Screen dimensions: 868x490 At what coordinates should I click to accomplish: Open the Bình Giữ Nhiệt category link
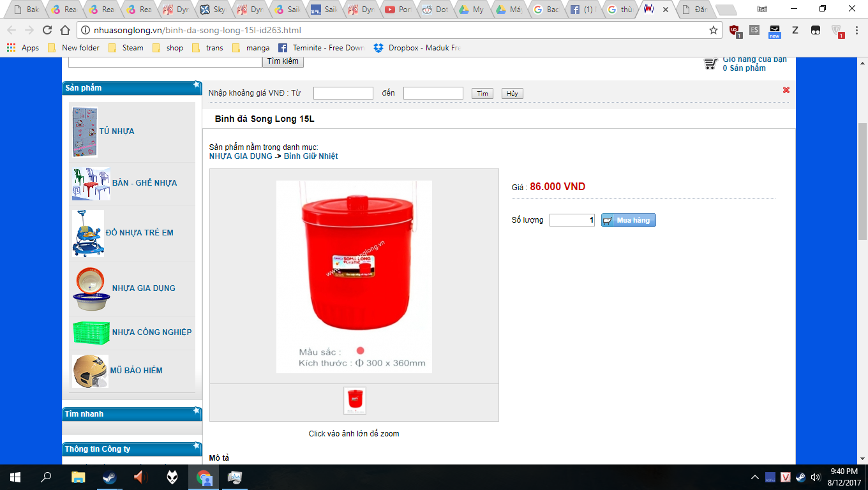click(x=311, y=156)
